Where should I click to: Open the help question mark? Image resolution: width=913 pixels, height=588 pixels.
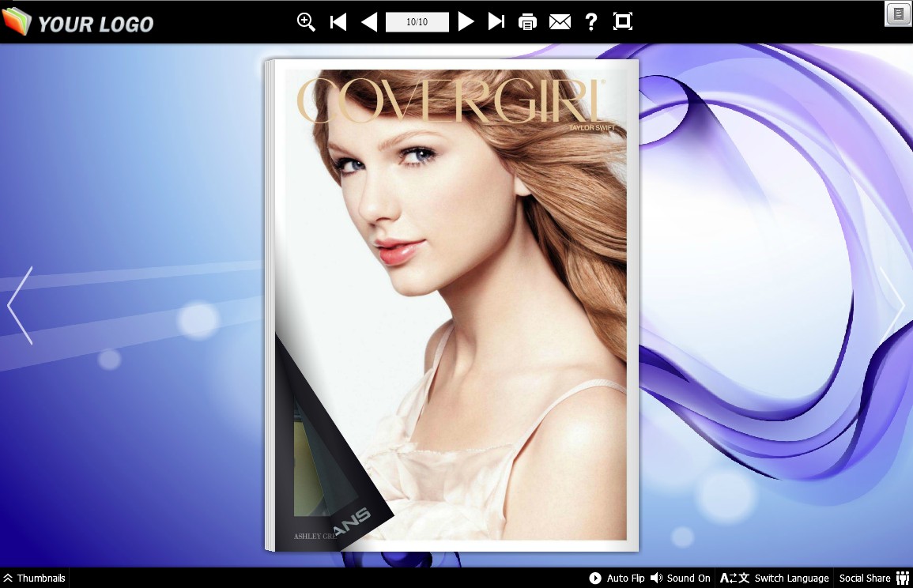coord(591,22)
